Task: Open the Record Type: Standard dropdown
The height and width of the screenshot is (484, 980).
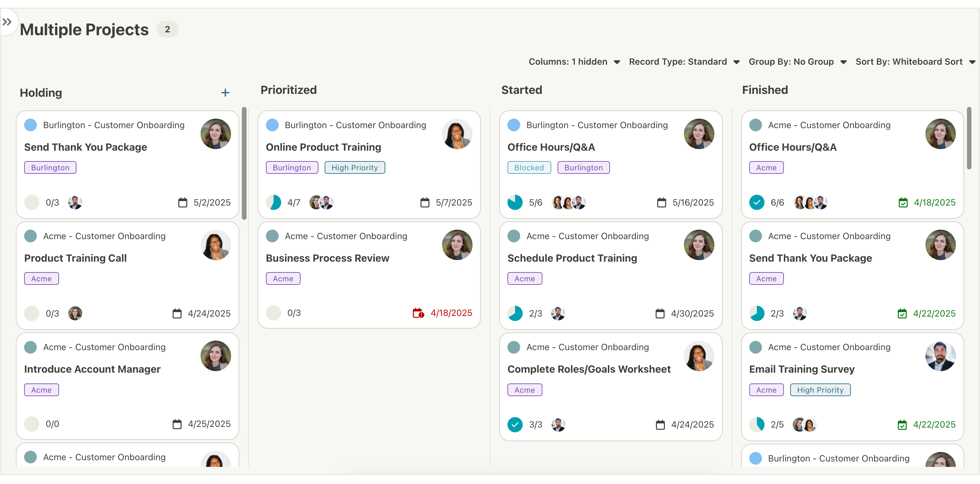Action: coord(684,62)
